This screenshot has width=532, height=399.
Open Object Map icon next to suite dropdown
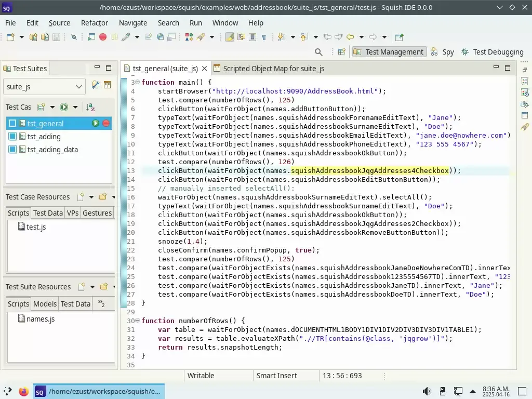[x=107, y=85]
